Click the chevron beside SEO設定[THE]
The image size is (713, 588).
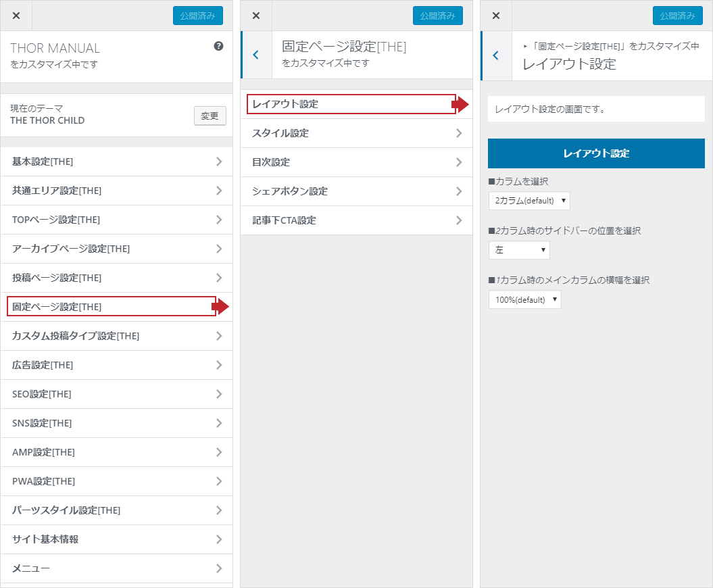[x=219, y=394]
